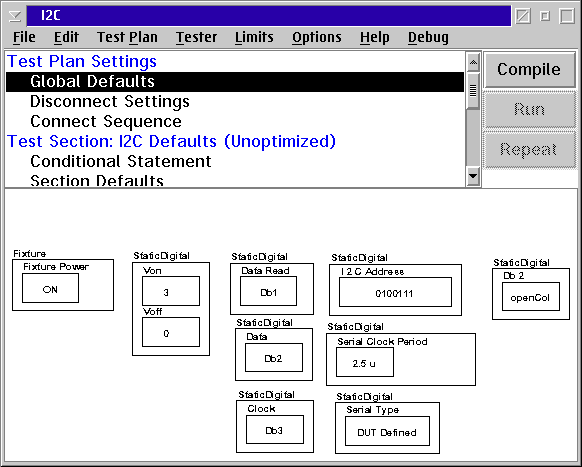Open the Serial Type DUT Defined selector
The height and width of the screenshot is (467, 582).
(x=388, y=431)
